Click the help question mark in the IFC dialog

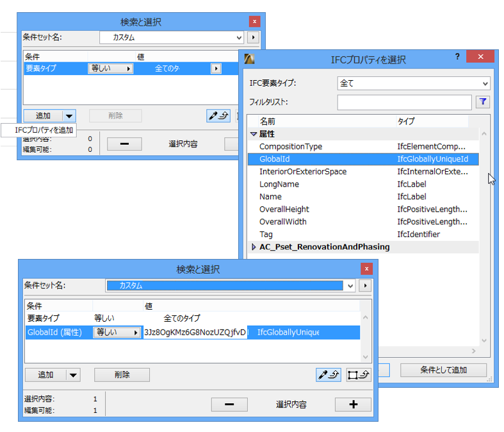click(457, 56)
